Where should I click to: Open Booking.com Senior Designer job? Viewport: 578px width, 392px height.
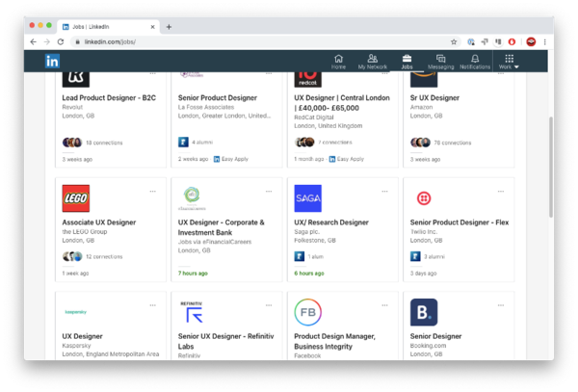pyautogui.click(x=435, y=336)
